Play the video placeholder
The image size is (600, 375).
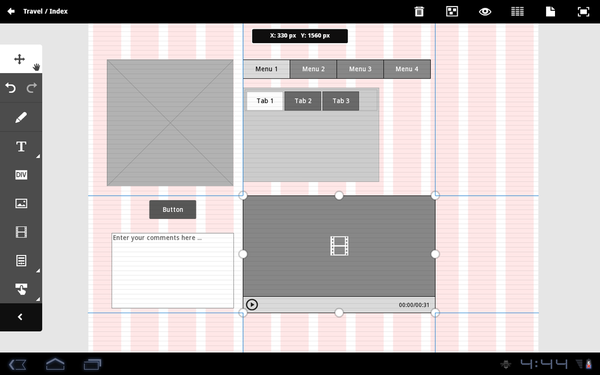click(x=252, y=305)
